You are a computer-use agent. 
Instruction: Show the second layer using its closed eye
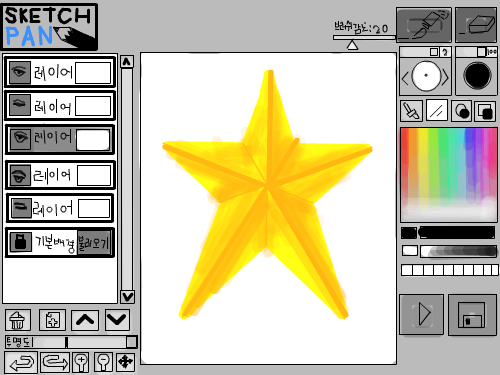pos(20,105)
